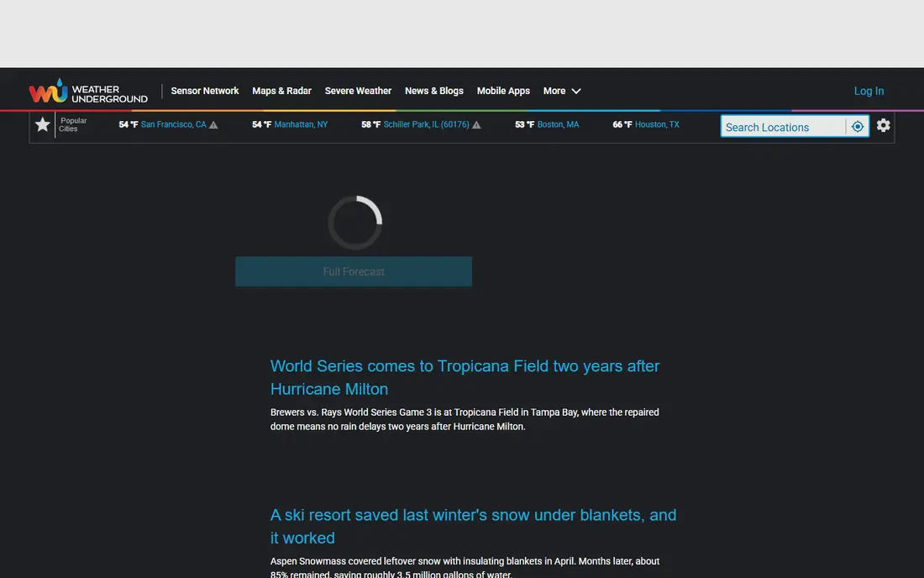Open Manhattan, NY weather
Image resolution: width=924 pixels, height=578 pixels.
point(301,124)
